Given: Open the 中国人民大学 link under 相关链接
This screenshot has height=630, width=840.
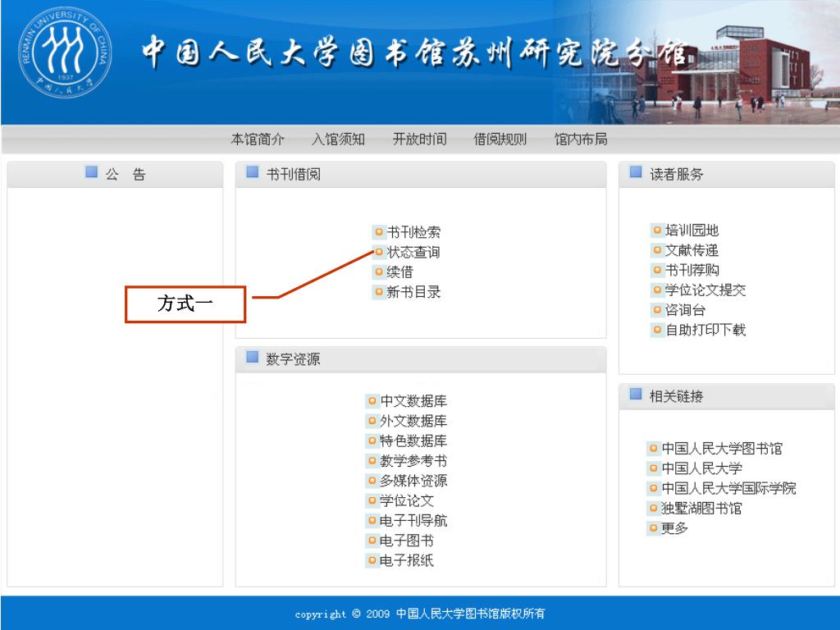Looking at the screenshot, I should (702, 468).
